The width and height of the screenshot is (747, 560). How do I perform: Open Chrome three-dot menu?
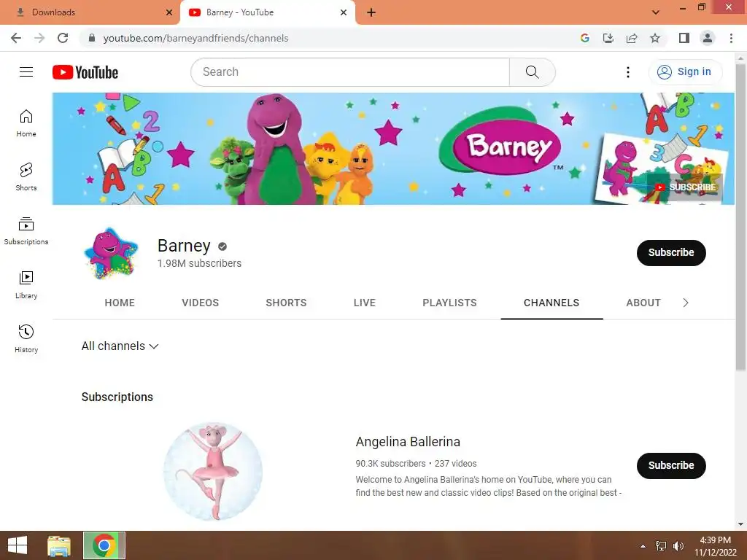pyautogui.click(x=731, y=38)
